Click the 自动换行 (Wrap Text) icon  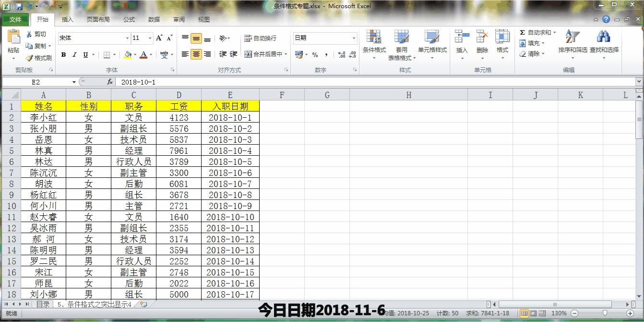pyautogui.click(x=261, y=37)
